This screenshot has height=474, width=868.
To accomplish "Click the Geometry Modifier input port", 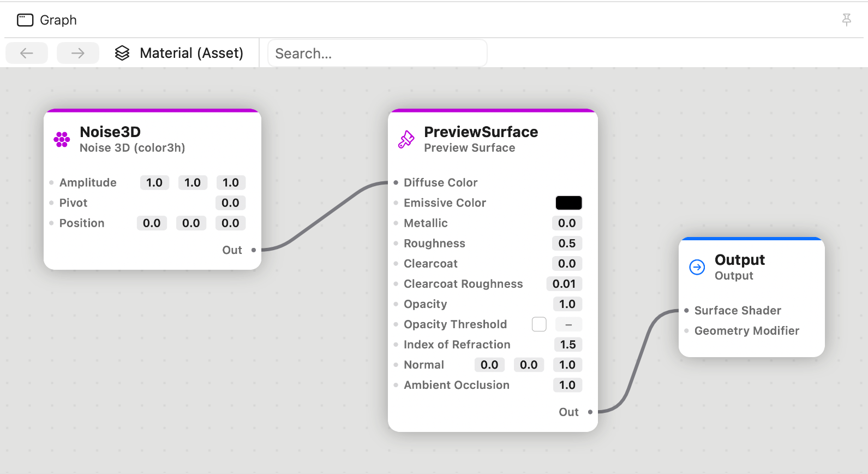I will pos(686,330).
